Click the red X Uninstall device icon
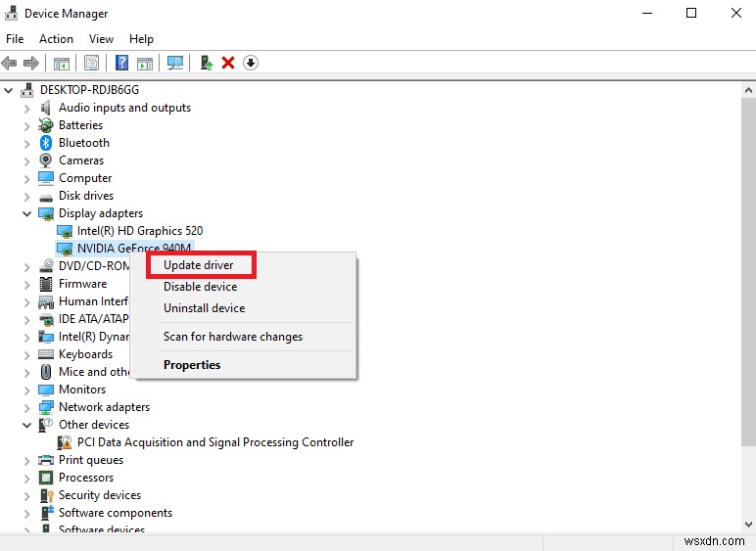Viewport: 756px width, 551px height. point(228,63)
